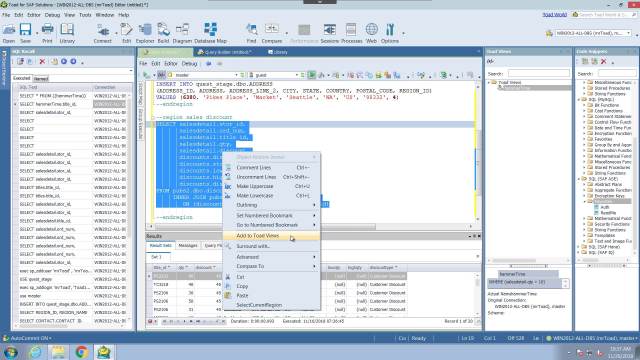Click red delete icon in Code Snippets panel
The height and width of the screenshot is (360, 640).
(x=603, y=62)
